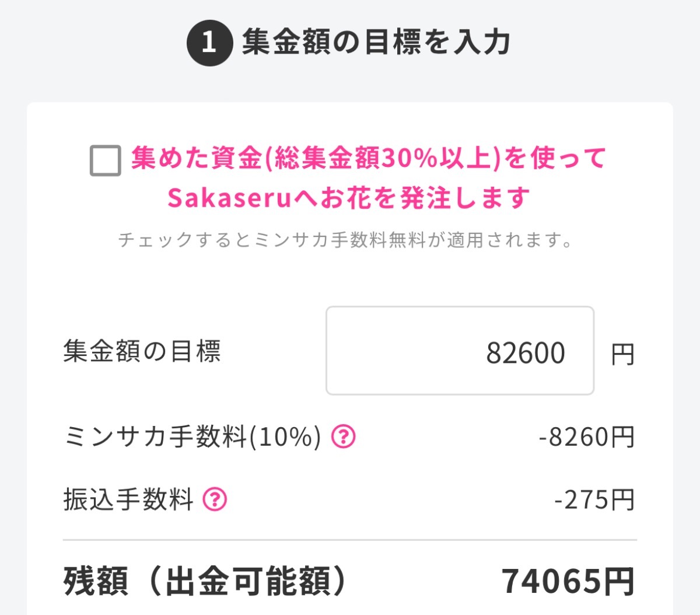Focus the 集金額の目標 amount input field
Image resolution: width=700 pixels, height=615 pixels.
click(460, 351)
